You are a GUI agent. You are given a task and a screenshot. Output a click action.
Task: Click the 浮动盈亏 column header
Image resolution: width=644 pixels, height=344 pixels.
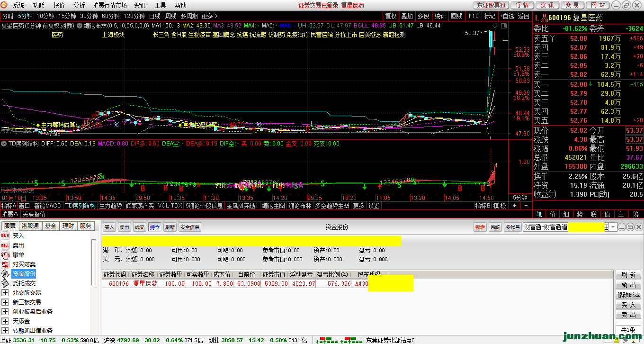(301, 274)
